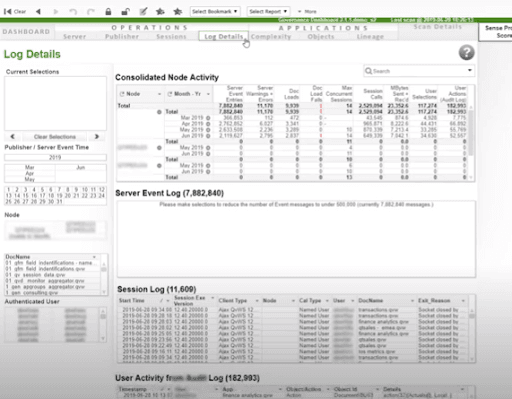Screen dimensions: 512x399
Task: Open the Session Log Node column dropdown
Action: 293,301
